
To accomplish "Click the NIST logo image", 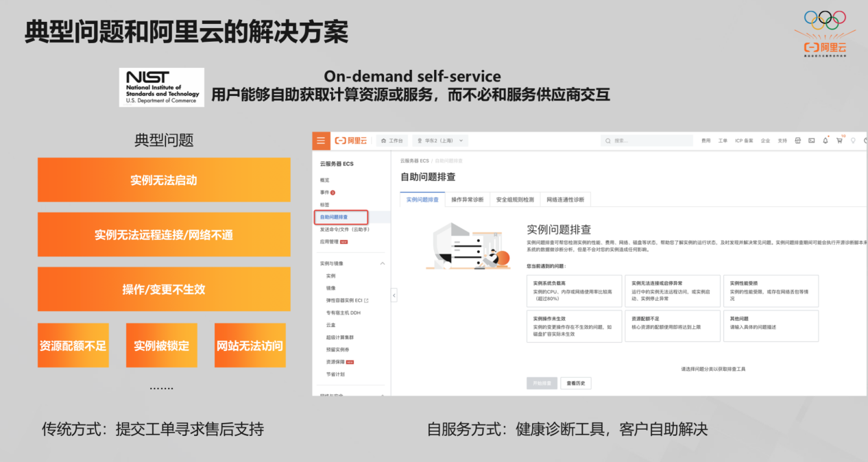I will tap(162, 86).
